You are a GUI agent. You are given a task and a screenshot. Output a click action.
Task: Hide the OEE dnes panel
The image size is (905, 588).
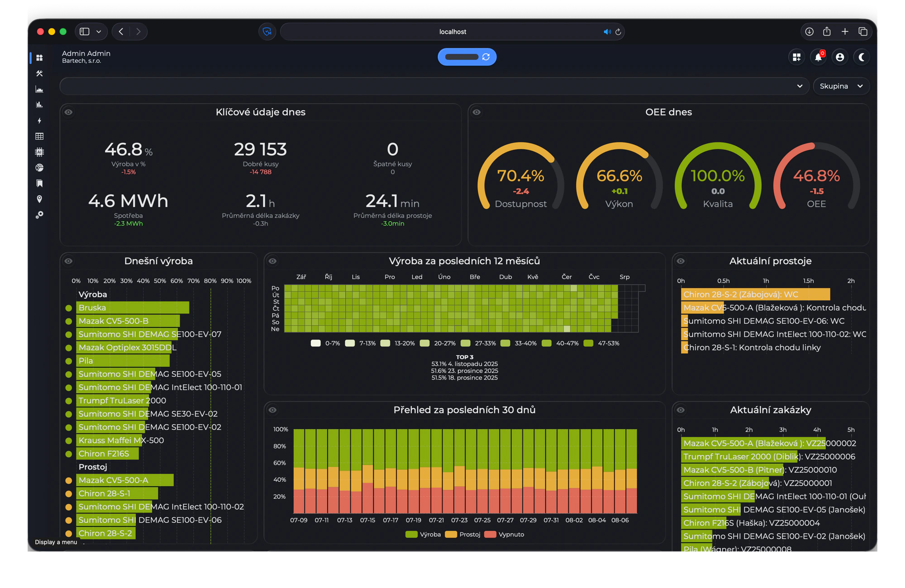(x=476, y=112)
